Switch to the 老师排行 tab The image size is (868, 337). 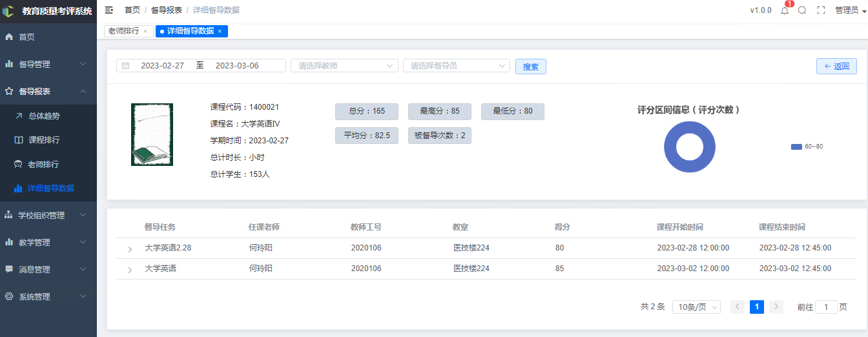123,31
